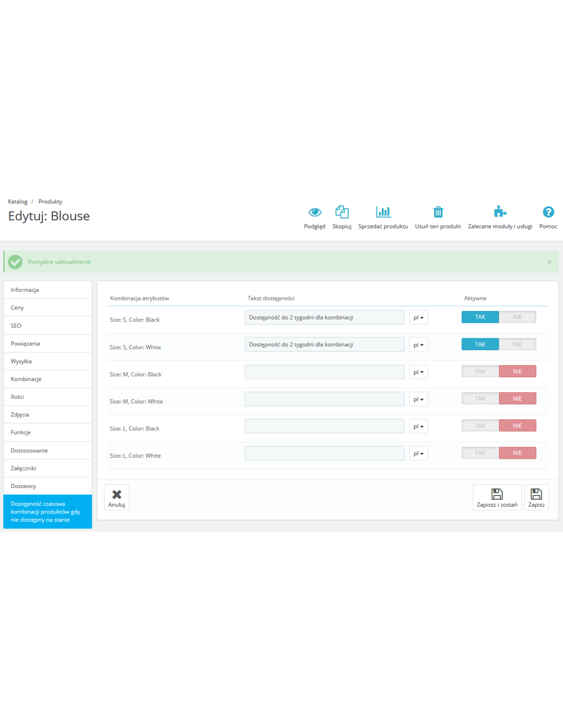
Task: Open pl language dropdown for S White
Action: (x=418, y=345)
